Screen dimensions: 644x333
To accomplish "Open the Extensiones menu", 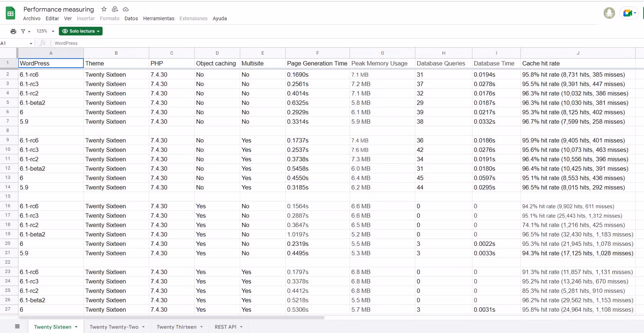I will coord(194,18).
